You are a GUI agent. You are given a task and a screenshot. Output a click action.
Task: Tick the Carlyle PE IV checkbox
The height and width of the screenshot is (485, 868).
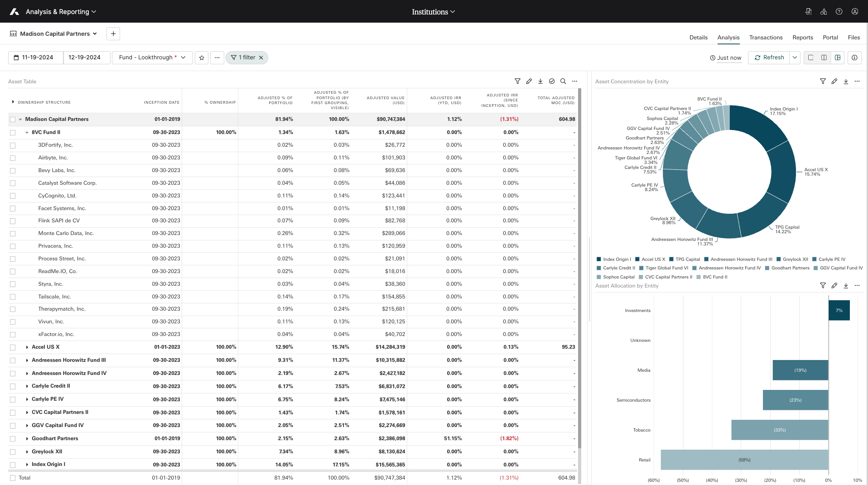(13, 399)
